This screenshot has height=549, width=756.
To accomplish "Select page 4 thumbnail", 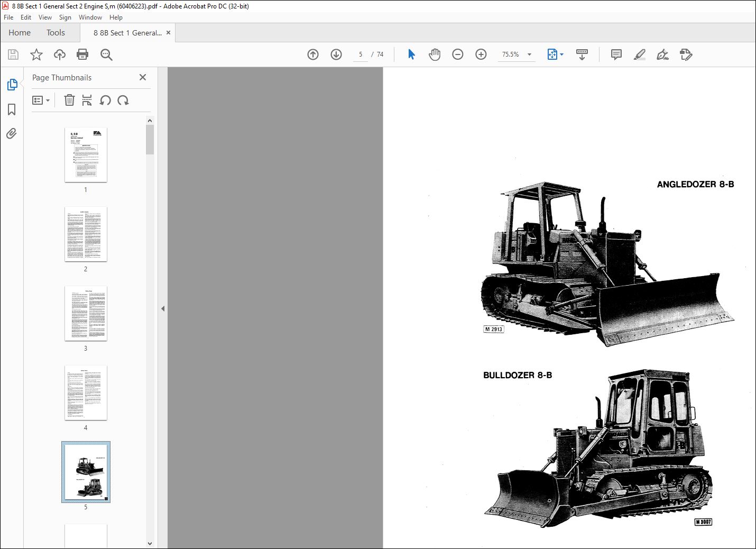I will click(x=86, y=392).
